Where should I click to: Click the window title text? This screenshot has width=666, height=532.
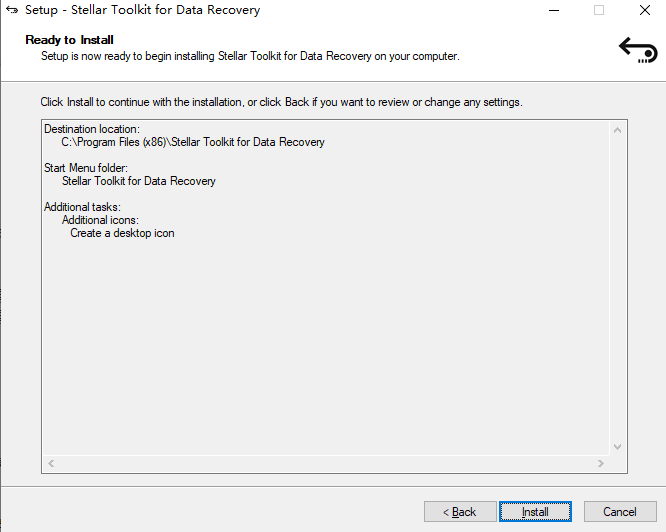point(142,11)
